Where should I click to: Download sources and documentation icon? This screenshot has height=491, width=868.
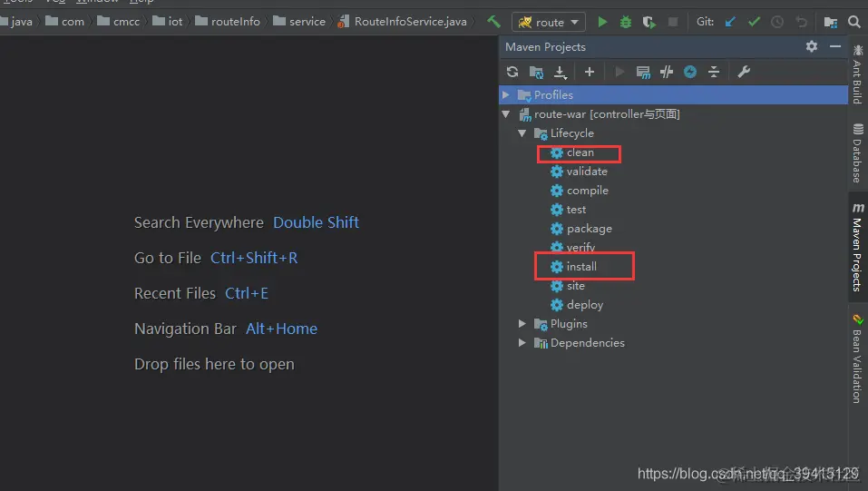pos(561,72)
